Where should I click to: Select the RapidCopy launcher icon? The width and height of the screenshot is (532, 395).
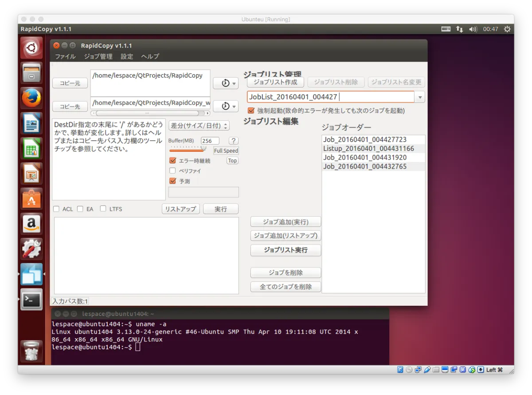tap(31, 274)
